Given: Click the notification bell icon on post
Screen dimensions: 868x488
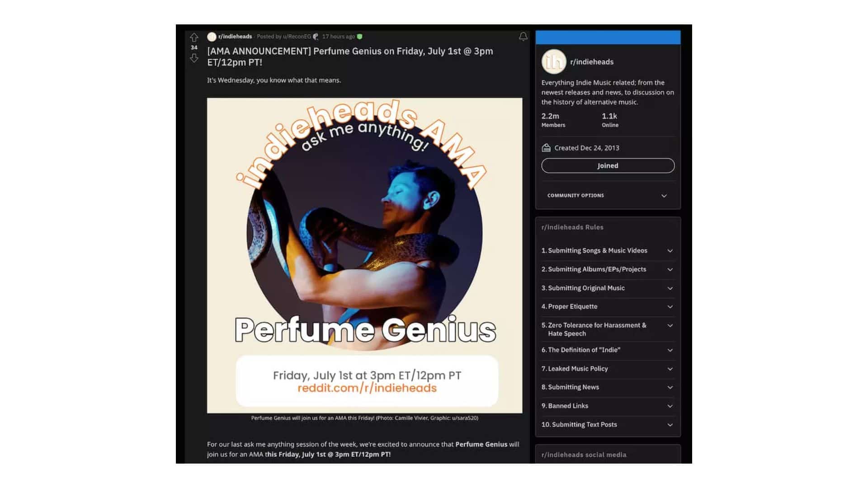Looking at the screenshot, I should click(523, 37).
